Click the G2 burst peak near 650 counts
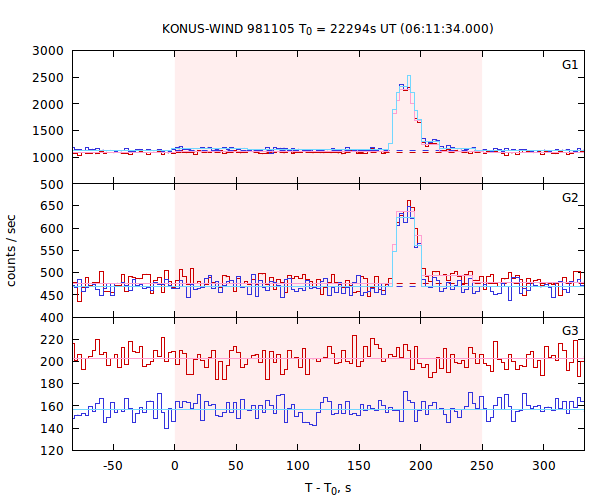 click(409, 201)
